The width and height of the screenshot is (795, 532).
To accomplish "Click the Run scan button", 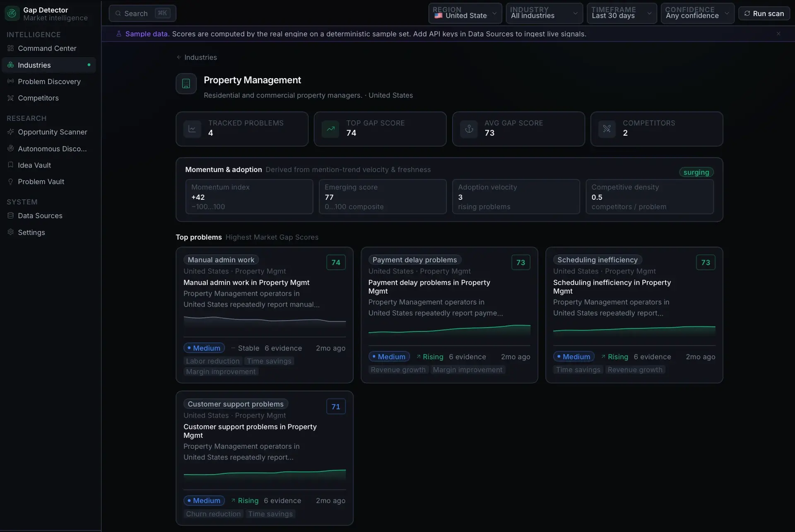I will [764, 13].
